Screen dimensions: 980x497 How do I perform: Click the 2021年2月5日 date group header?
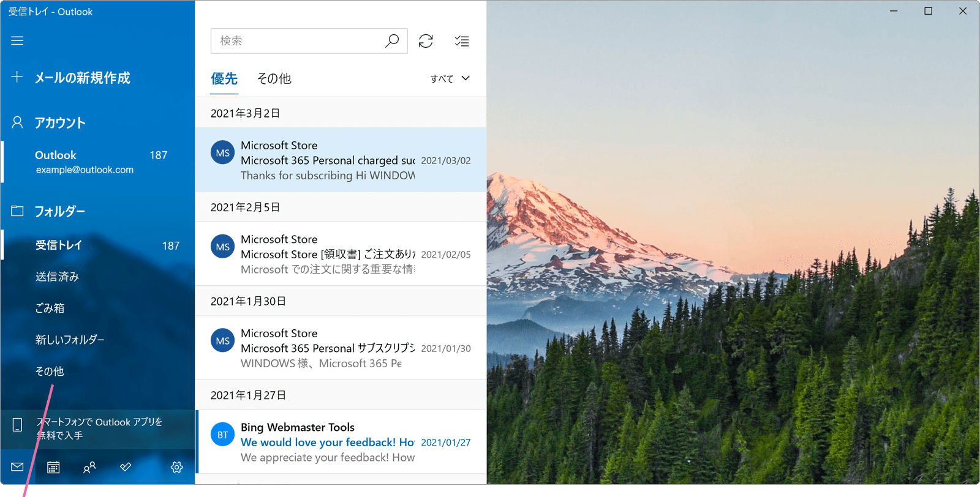click(341, 207)
